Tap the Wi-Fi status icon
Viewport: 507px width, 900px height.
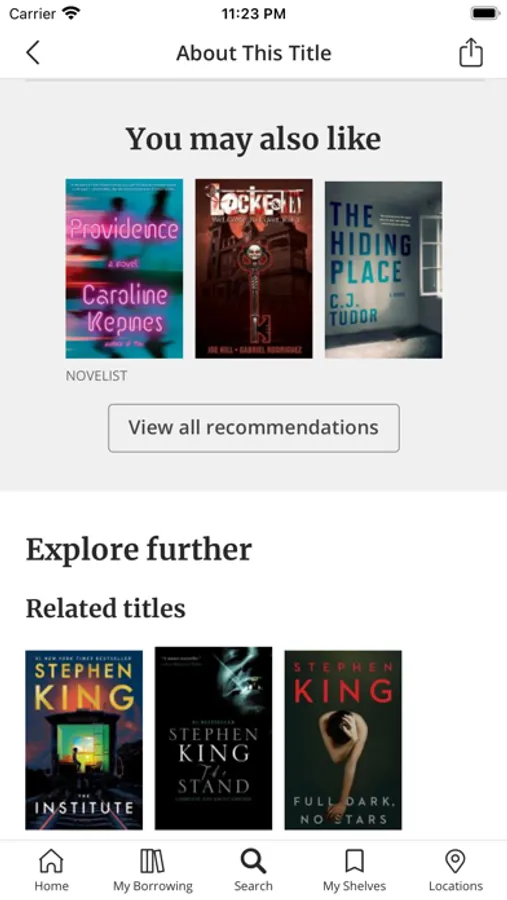pos(72,13)
